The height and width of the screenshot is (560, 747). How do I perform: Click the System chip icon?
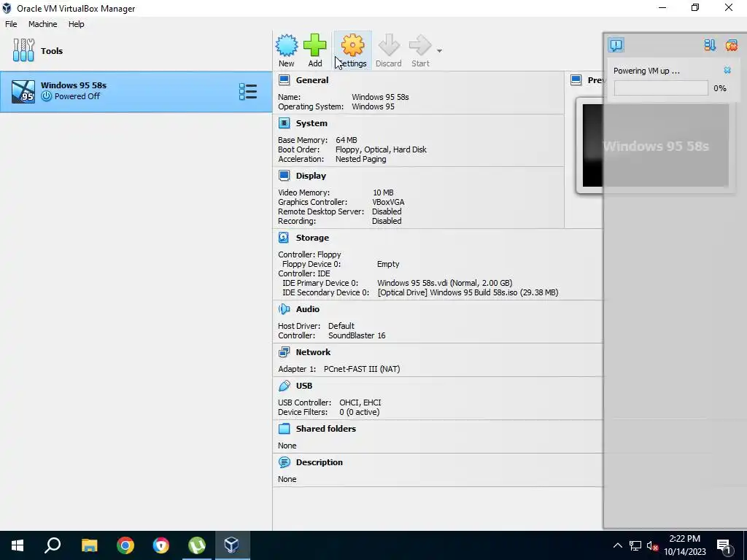285,122
